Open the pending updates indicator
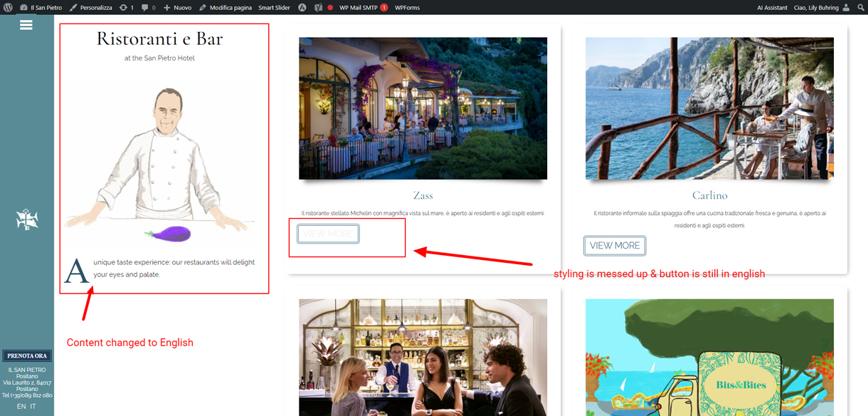The image size is (868, 416). pos(127,7)
